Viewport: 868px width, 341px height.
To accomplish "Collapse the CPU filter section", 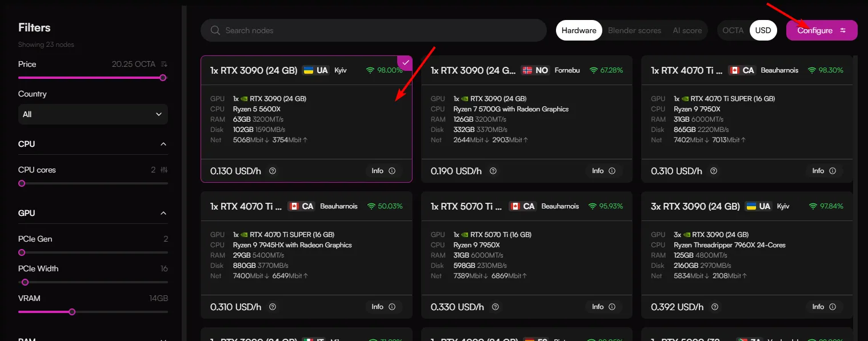I will tap(163, 144).
